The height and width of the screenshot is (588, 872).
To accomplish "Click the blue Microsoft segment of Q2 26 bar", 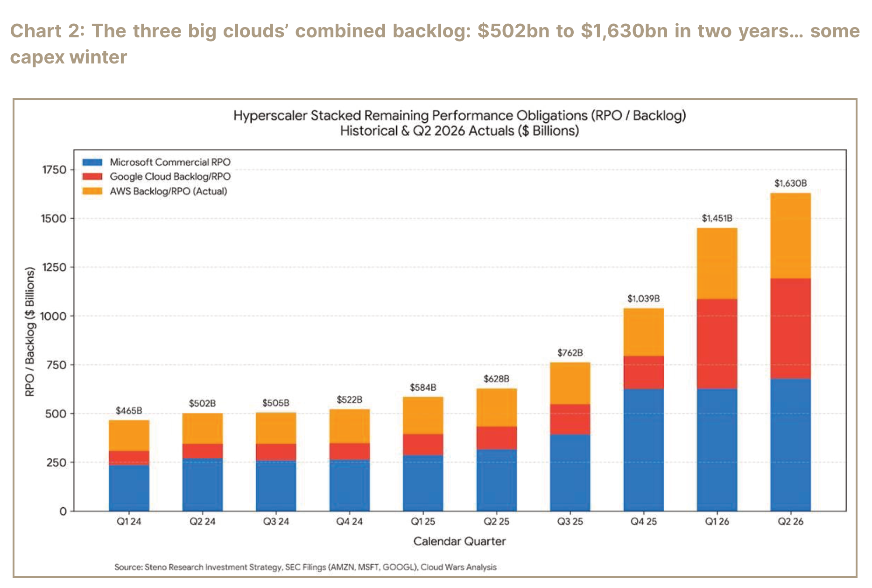I will [790, 445].
